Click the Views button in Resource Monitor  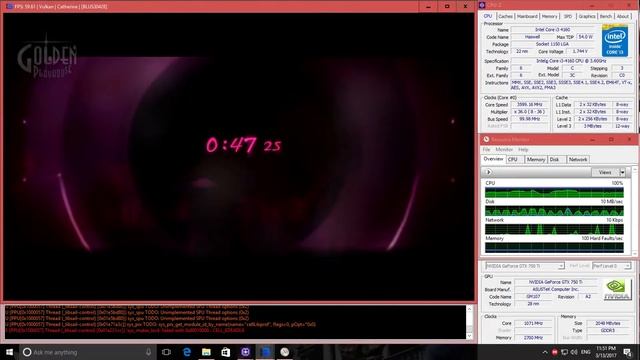click(605, 172)
